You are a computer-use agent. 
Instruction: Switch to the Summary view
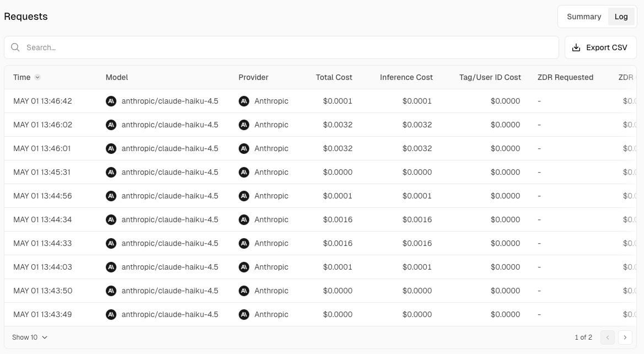tap(583, 17)
